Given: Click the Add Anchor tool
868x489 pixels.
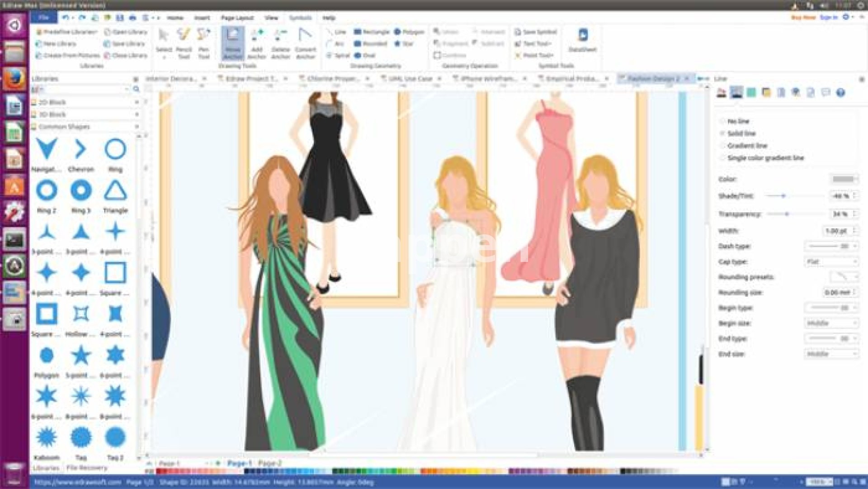Looking at the screenshot, I should pos(257,42).
